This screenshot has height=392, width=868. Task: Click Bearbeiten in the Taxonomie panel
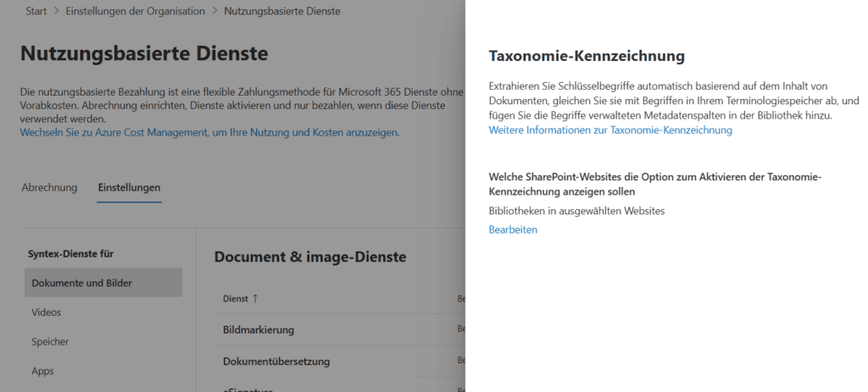[513, 229]
